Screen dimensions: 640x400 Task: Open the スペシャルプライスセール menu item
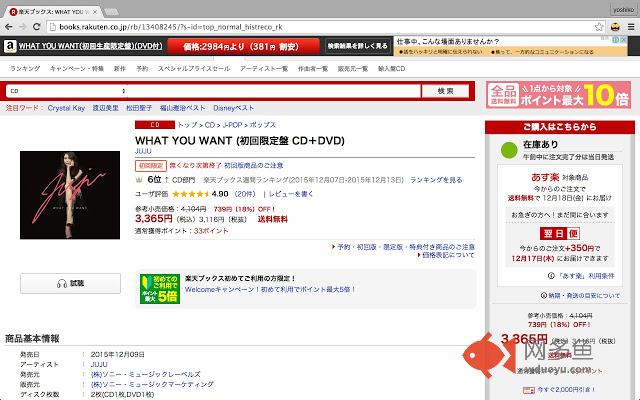coord(194,69)
